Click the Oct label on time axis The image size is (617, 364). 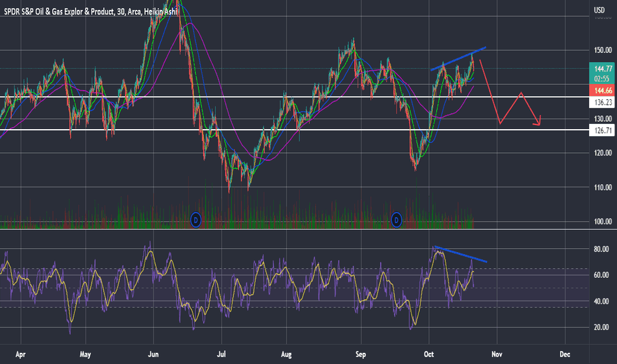429,355
